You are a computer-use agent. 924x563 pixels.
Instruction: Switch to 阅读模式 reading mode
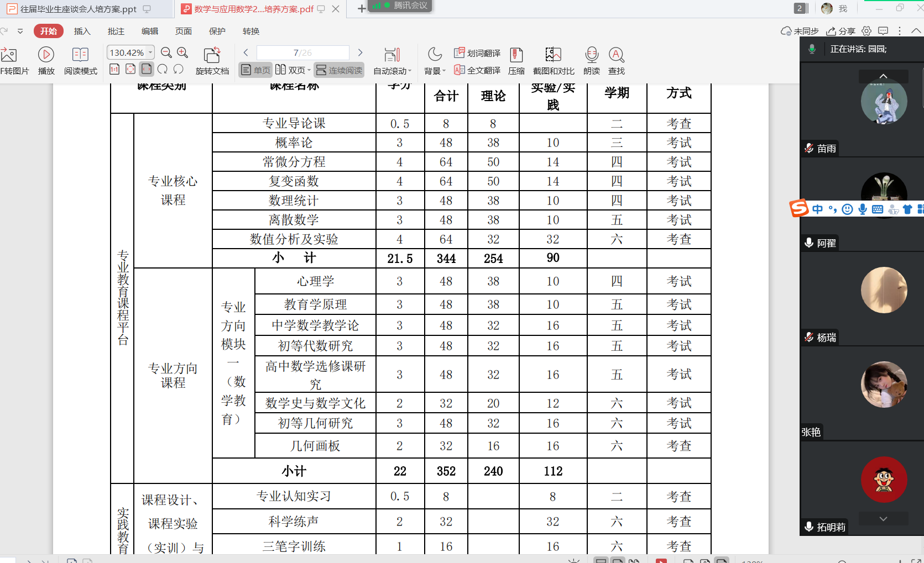(80, 61)
